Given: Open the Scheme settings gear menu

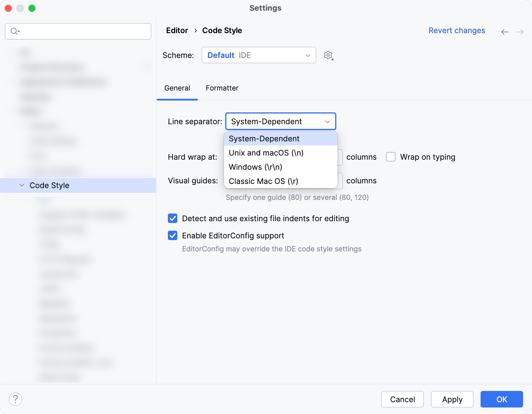Looking at the screenshot, I should point(328,55).
